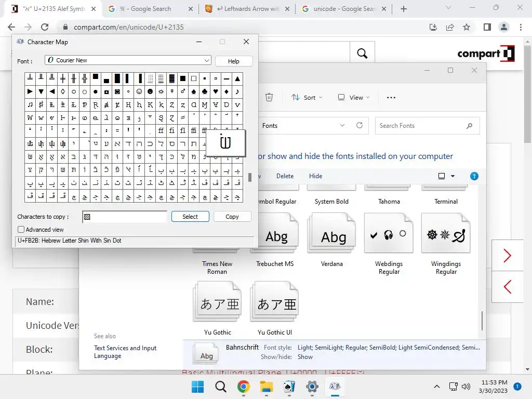Click Character Map taskbar icon
The height and width of the screenshot is (399, 532).
coord(335,387)
